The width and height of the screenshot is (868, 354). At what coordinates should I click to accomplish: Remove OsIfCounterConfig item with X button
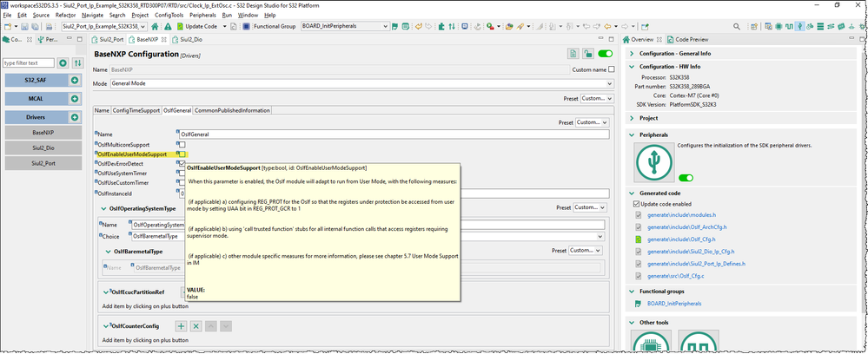(x=195, y=326)
